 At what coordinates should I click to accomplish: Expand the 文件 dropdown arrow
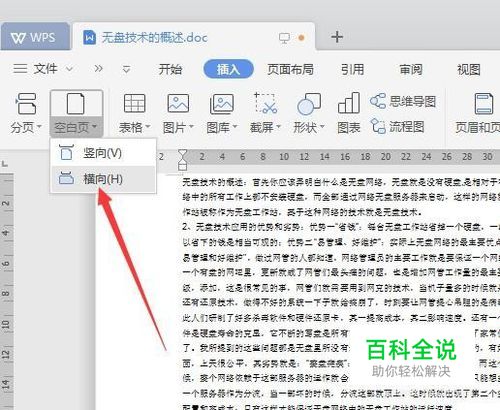coord(69,69)
